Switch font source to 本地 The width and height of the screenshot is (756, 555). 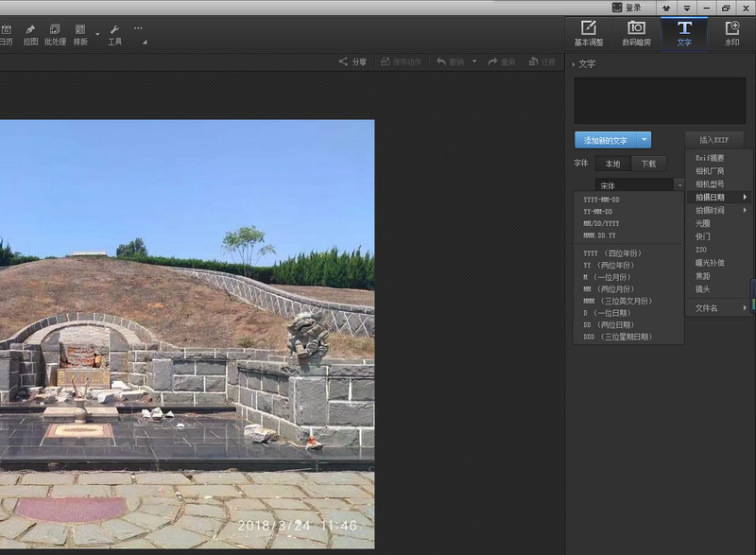coord(612,164)
